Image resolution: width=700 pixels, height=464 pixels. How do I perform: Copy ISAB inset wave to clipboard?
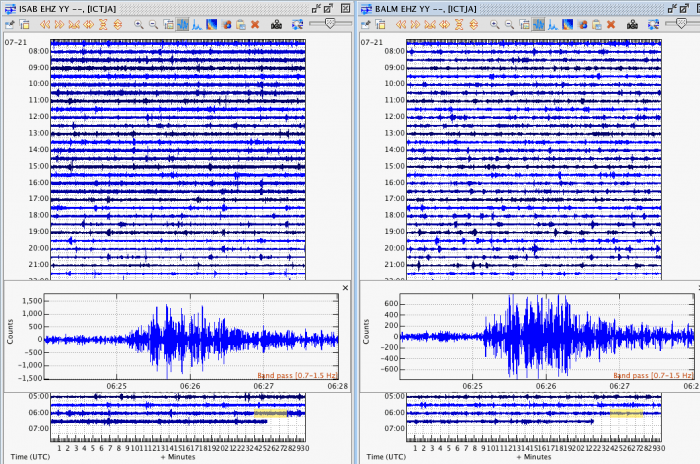click(x=241, y=25)
